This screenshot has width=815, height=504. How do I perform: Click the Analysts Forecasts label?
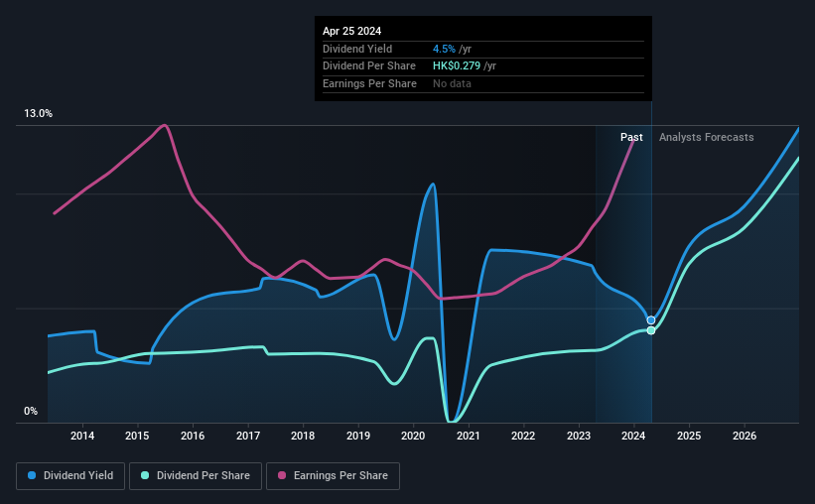pyautogui.click(x=707, y=137)
